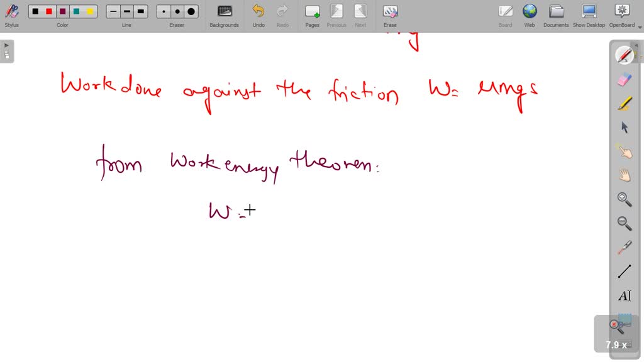Select the pen tool in stylus palette
Viewport: 644px width, 362px height.
[x=625, y=55]
